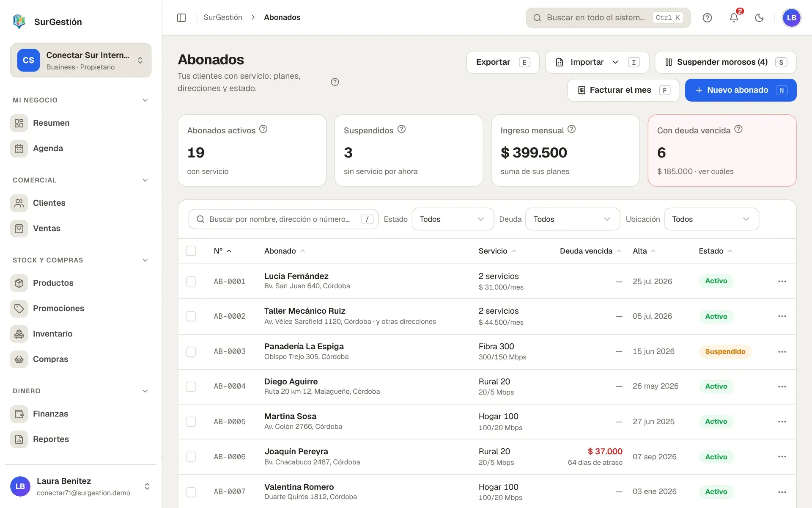This screenshot has height=508, width=812.
Task: Open LB user avatar in top bar
Action: tap(791, 17)
